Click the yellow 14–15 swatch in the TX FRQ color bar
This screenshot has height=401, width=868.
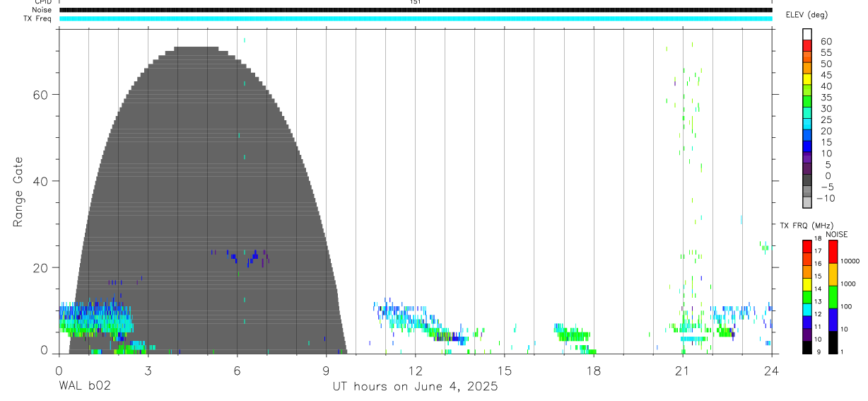click(x=807, y=284)
